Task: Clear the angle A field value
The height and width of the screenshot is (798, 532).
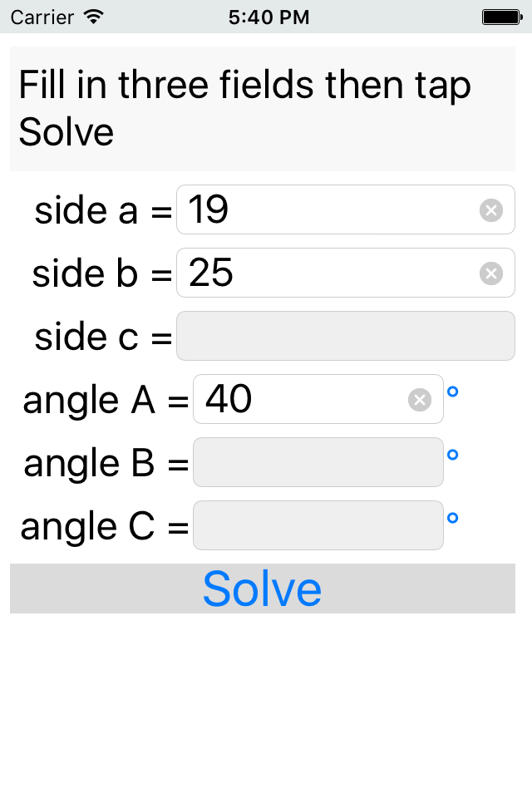Action: pyautogui.click(x=420, y=400)
